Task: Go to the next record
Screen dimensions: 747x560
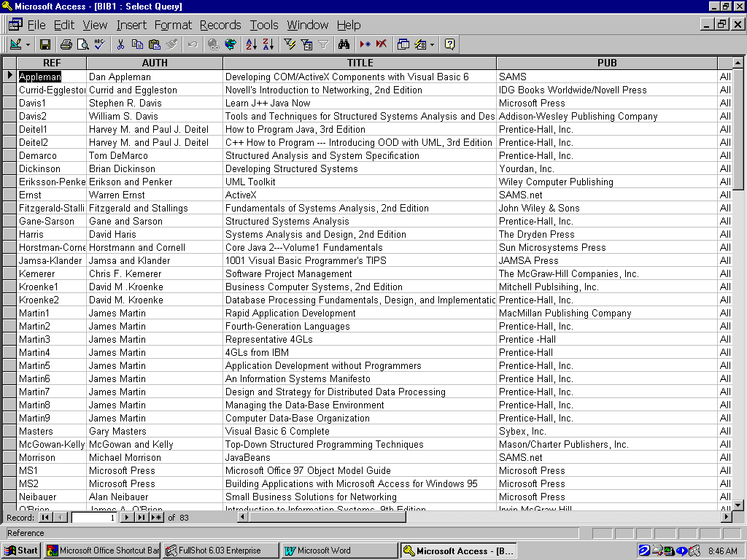Action: 126,517
